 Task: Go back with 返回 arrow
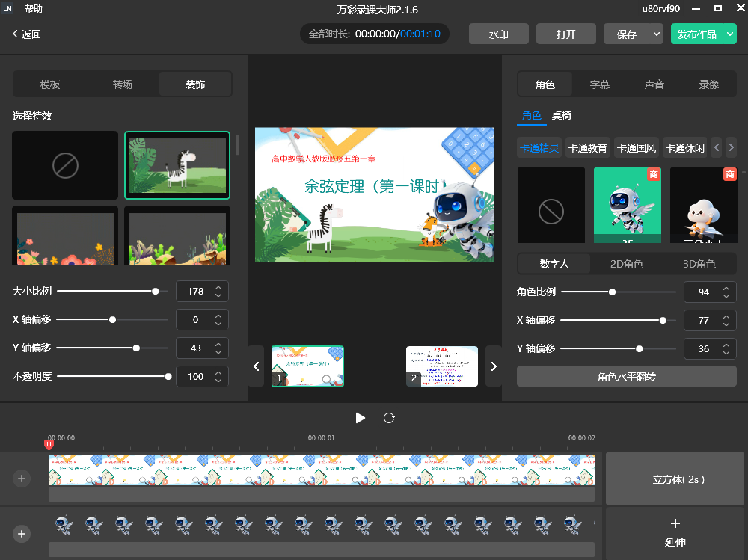27,34
